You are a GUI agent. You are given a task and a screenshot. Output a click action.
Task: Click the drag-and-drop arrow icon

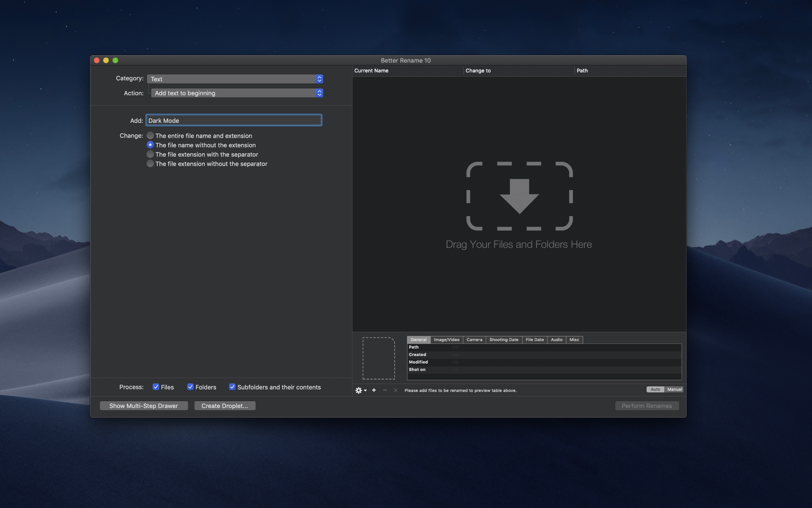click(520, 196)
